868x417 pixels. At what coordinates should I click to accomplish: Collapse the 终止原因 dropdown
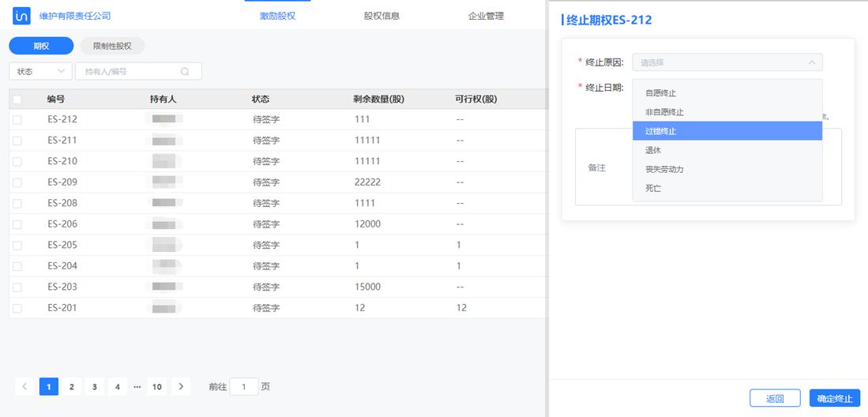pyautogui.click(x=810, y=62)
